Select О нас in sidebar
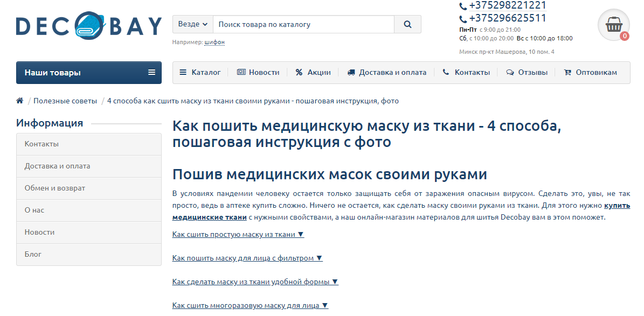This screenshot has height=316, width=644. tap(89, 210)
